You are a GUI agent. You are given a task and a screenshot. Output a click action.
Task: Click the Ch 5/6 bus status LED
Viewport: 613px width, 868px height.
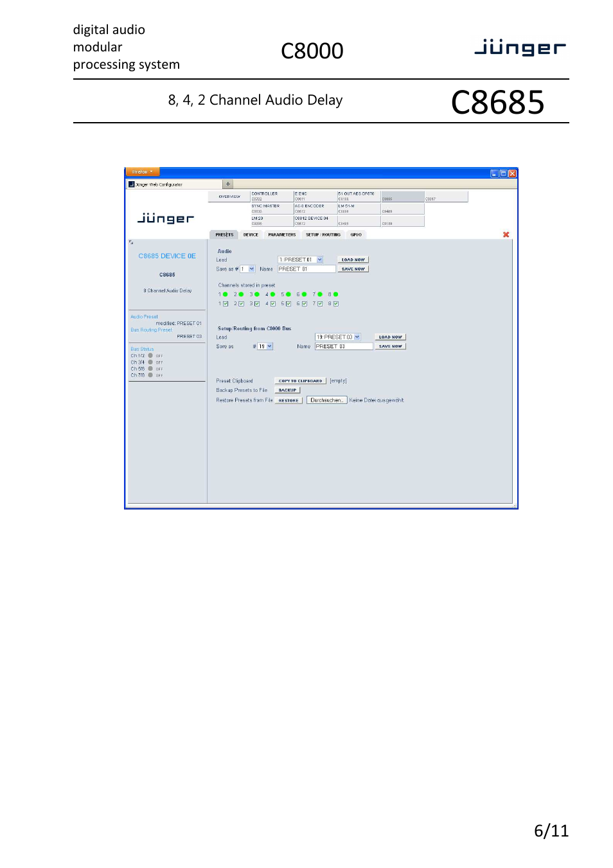(150, 368)
